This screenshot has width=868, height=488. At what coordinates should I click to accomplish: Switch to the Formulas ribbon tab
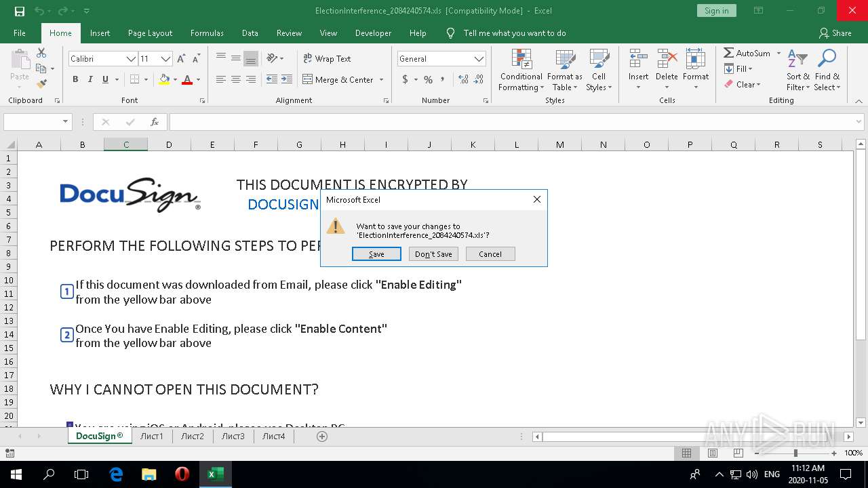[207, 33]
